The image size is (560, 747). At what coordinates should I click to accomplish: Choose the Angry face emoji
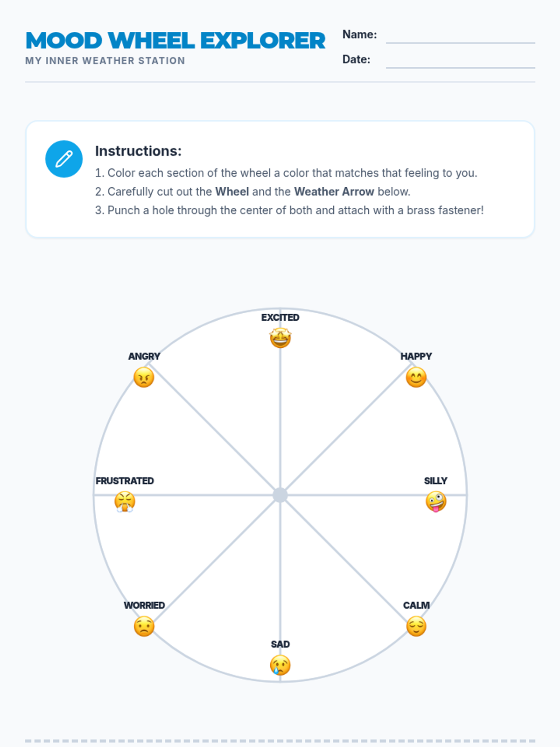tap(144, 377)
